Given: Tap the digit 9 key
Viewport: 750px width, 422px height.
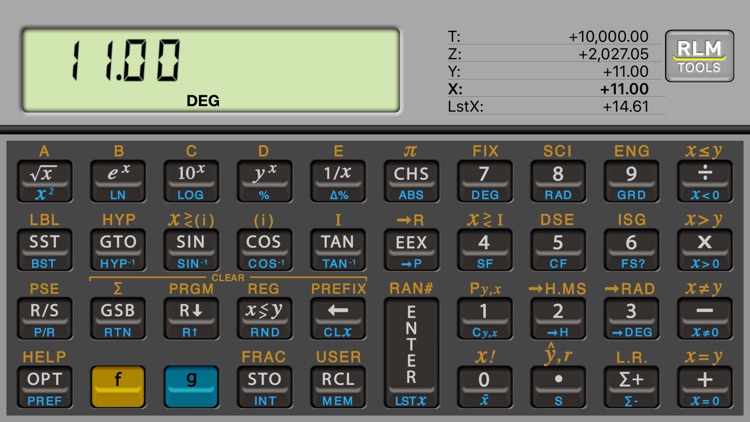Looking at the screenshot, I should pyautogui.click(x=631, y=181).
